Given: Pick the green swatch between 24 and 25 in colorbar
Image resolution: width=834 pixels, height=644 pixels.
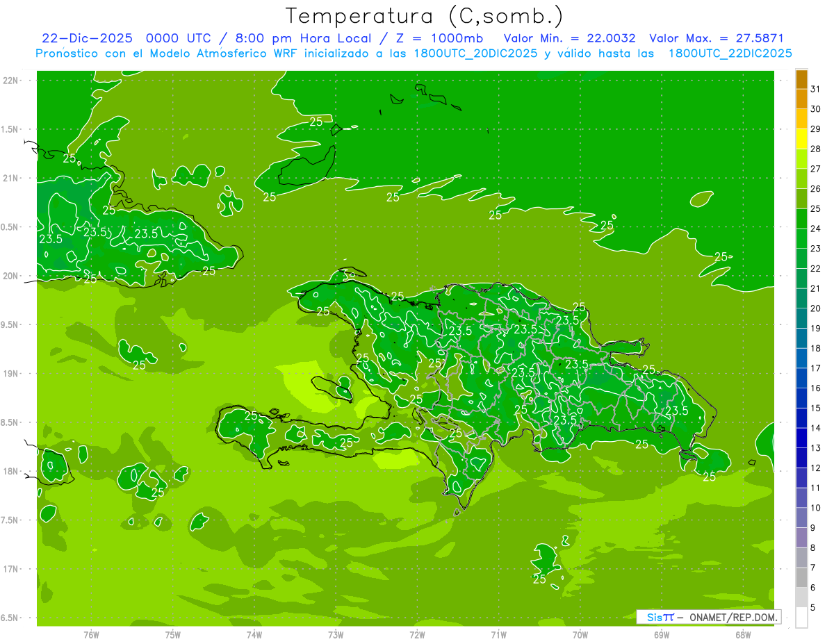Looking at the screenshot, I should coord(801,218).
